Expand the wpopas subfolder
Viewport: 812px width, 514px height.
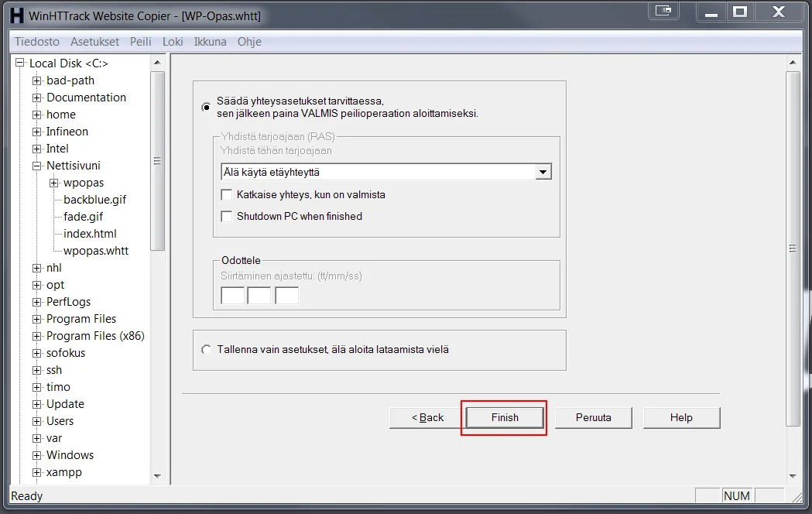(x=54, y=183)
